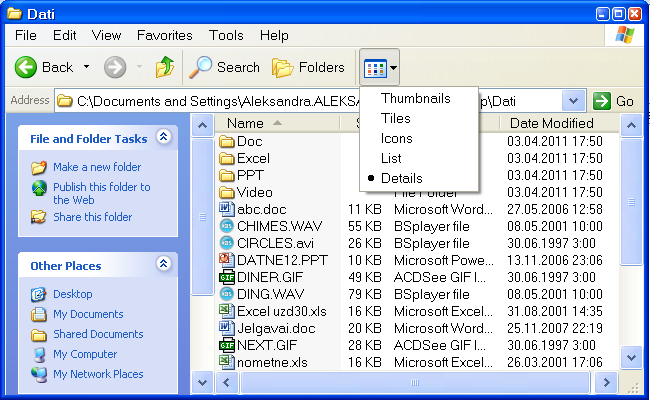Click the Back arrow icon
This screenshot has height=400, width=650.
coord(26,67)
